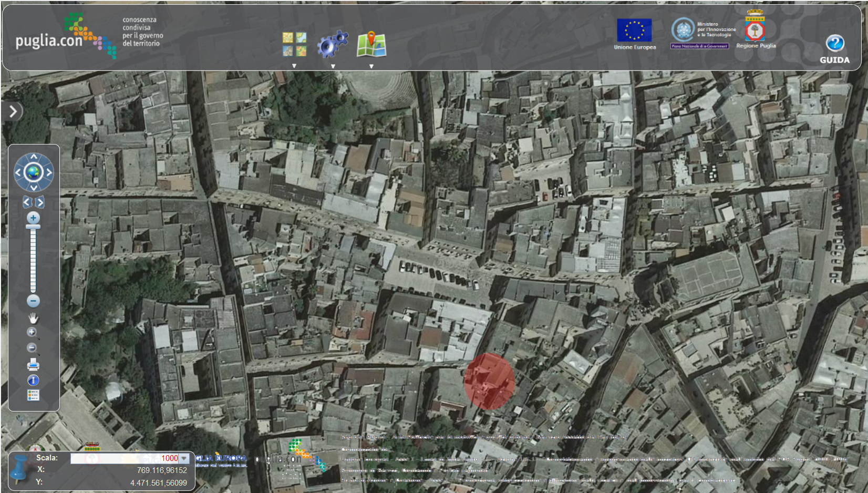Go to previous map extent arrow

(27, 202)
